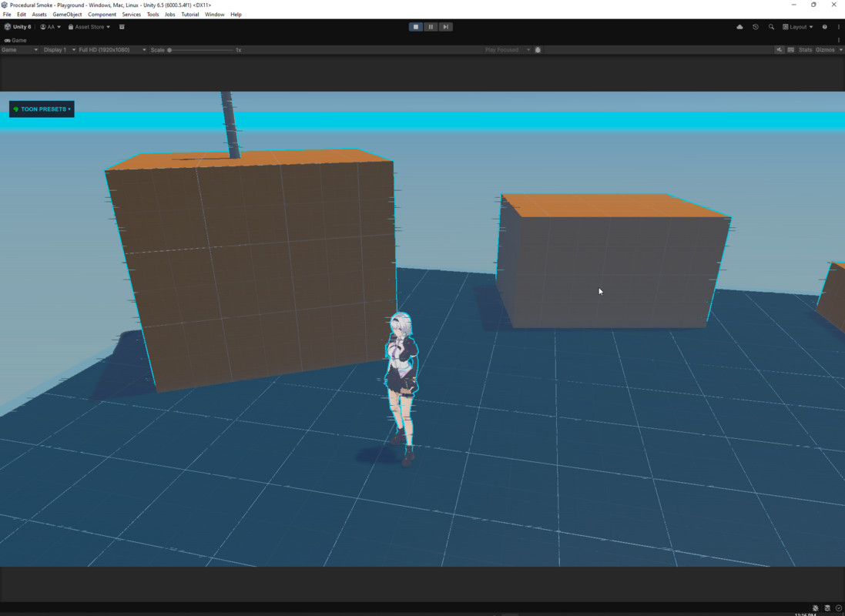Open the Tutorial menu

(189, 15)
